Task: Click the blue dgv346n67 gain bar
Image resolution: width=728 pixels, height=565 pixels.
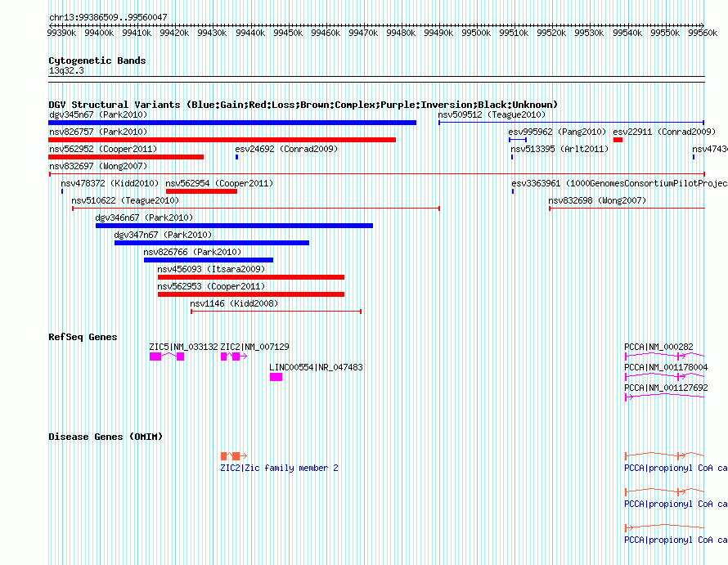Action: (234, 226)
